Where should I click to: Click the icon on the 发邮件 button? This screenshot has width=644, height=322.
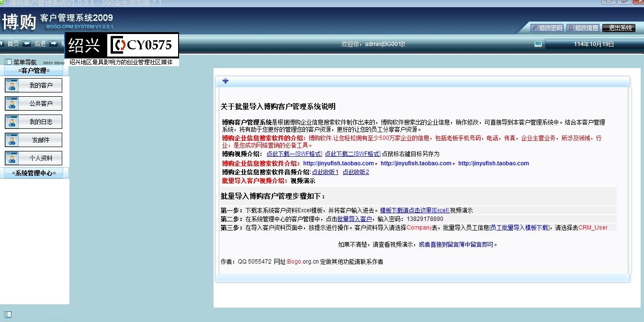11,140
